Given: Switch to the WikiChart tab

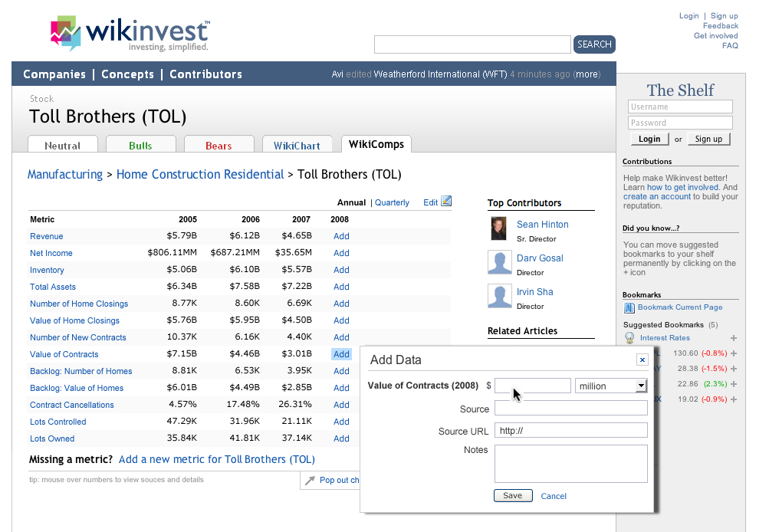Looking at the screenshot, I should 297,145.
